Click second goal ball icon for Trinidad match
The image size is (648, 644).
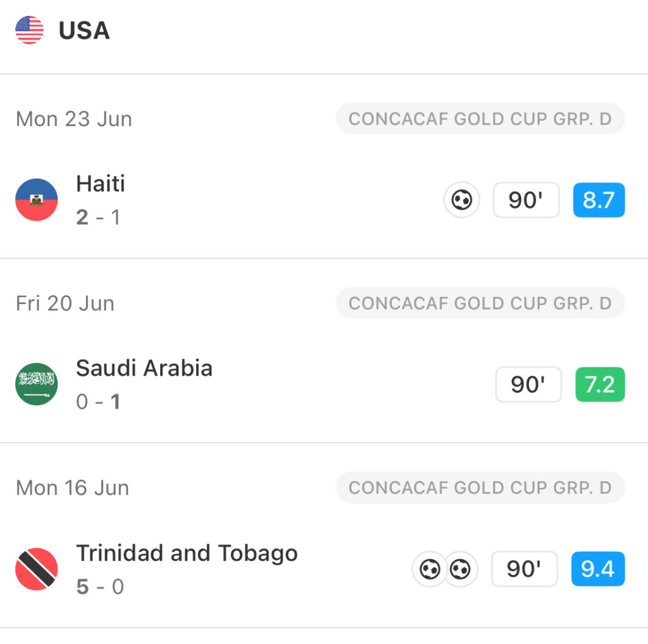tap(460, 569)
